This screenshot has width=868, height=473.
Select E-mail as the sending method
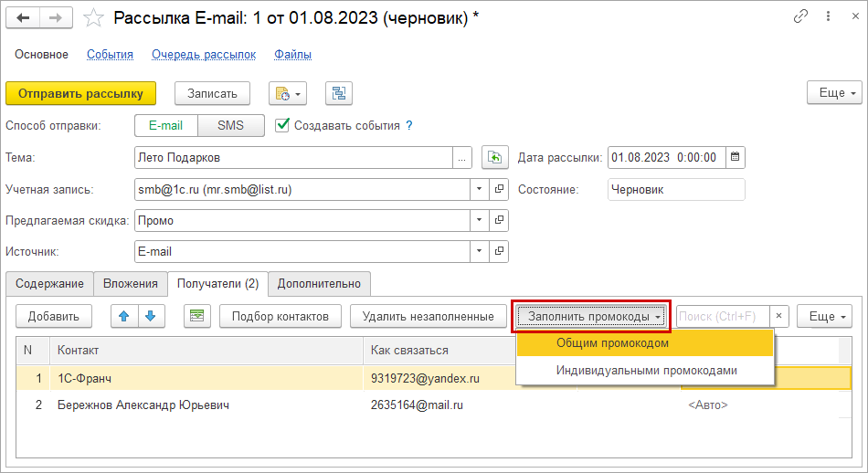(x=165, y=125)
